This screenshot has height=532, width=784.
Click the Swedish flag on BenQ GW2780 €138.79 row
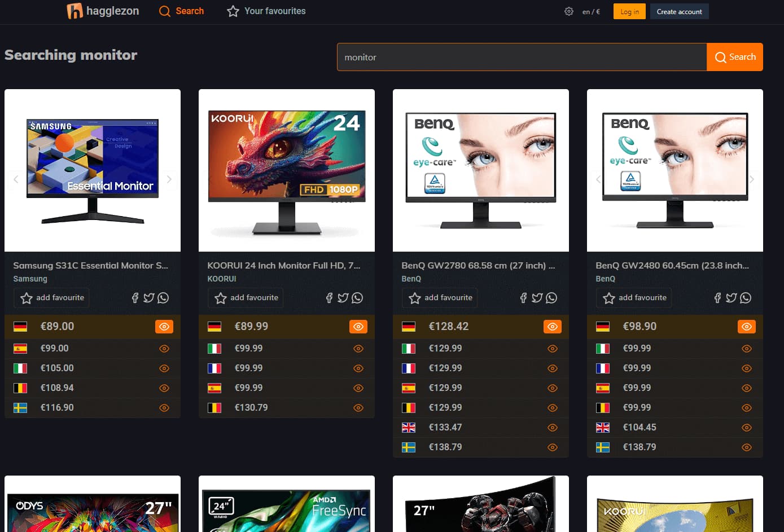[409, 447]
